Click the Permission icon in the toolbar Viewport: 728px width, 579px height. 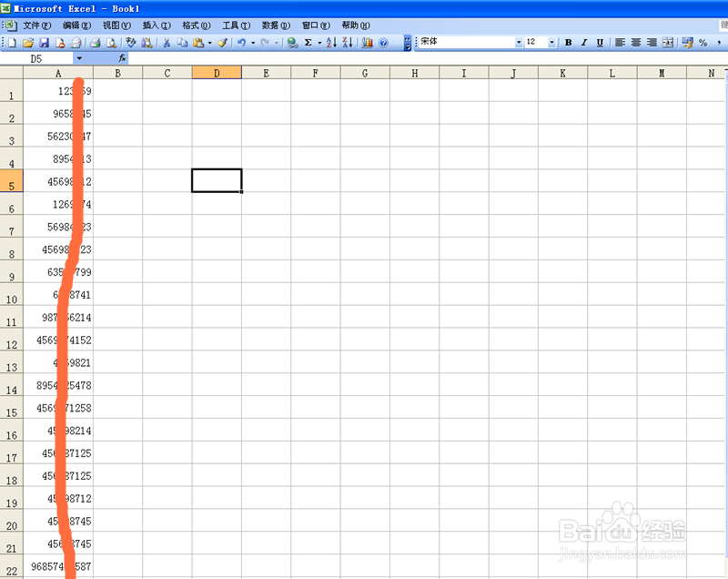coord(60,43)
